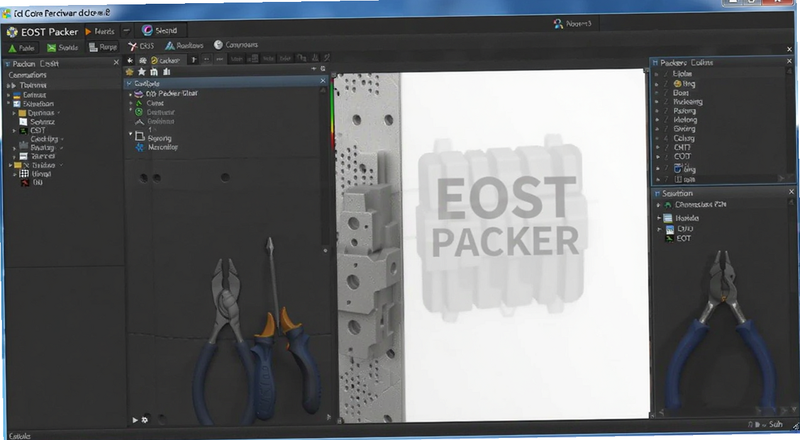Collapse the white rectangle node in the center tree
The height and width of the screenshot is (440, 800).
(131, 134)
